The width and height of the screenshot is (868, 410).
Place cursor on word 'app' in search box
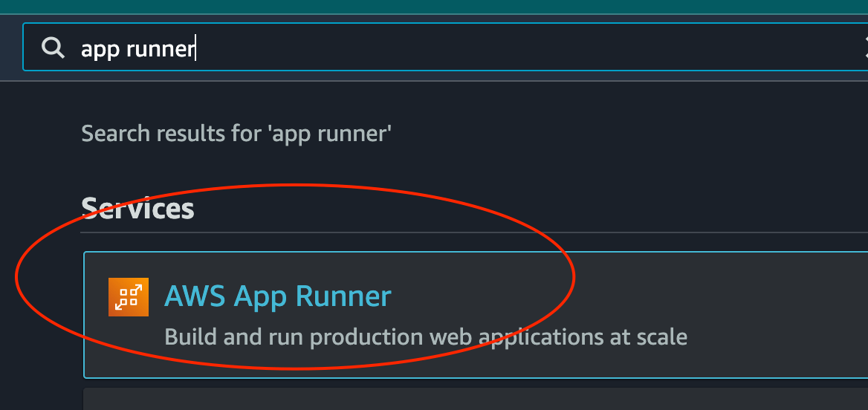click(x=100, y=50)
